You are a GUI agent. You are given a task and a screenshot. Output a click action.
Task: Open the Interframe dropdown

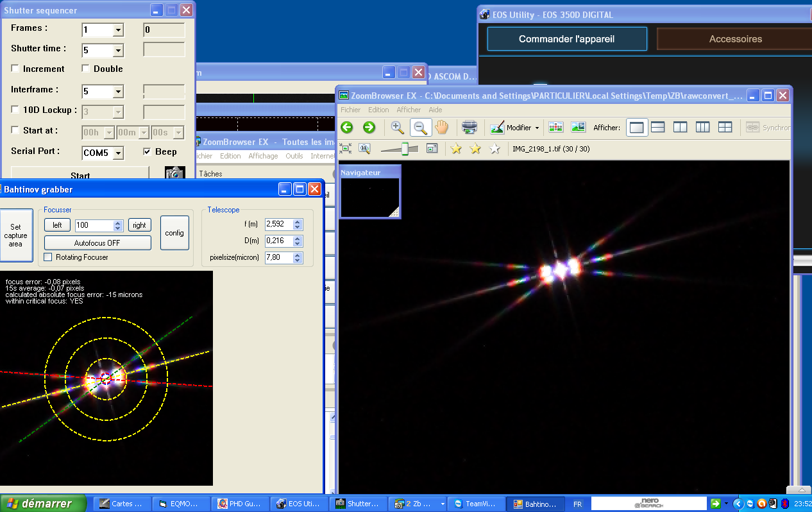(117, 92)
